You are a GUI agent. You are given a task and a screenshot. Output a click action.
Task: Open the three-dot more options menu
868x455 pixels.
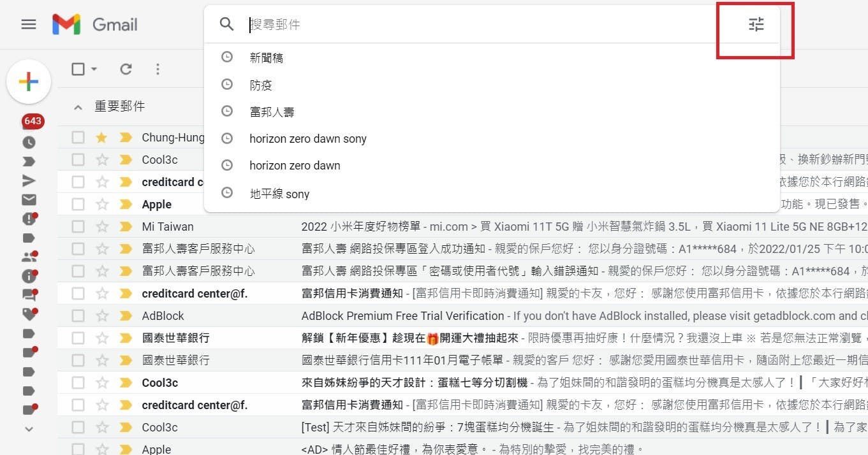(158, 69)
